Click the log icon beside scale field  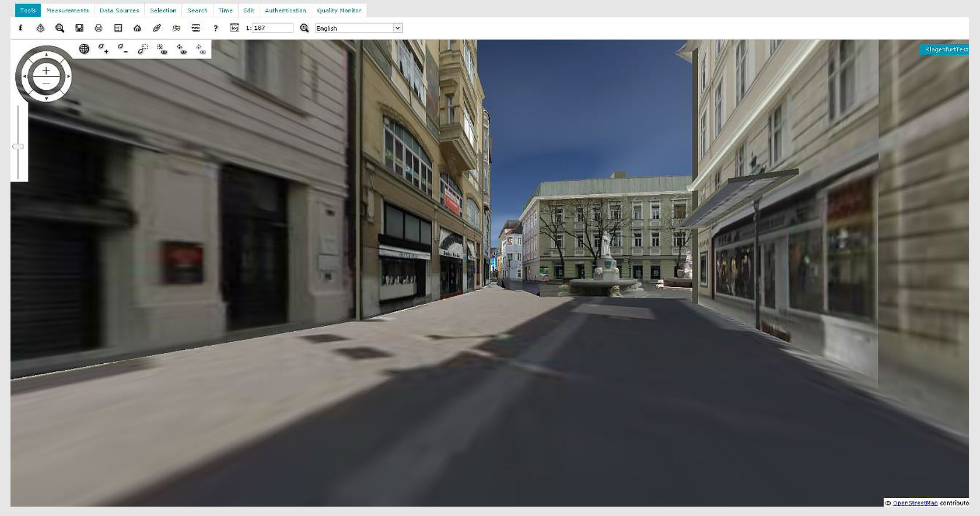pos(235,27)
